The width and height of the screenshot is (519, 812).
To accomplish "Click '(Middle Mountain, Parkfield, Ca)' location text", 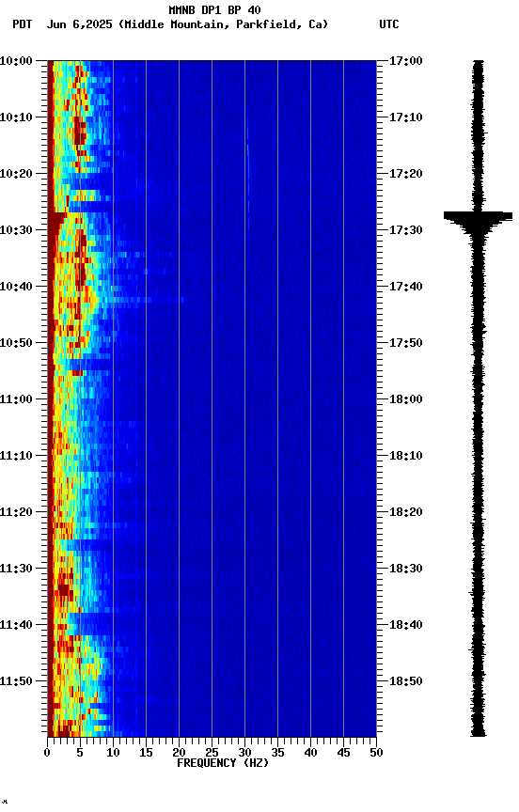I will [223, 24].
